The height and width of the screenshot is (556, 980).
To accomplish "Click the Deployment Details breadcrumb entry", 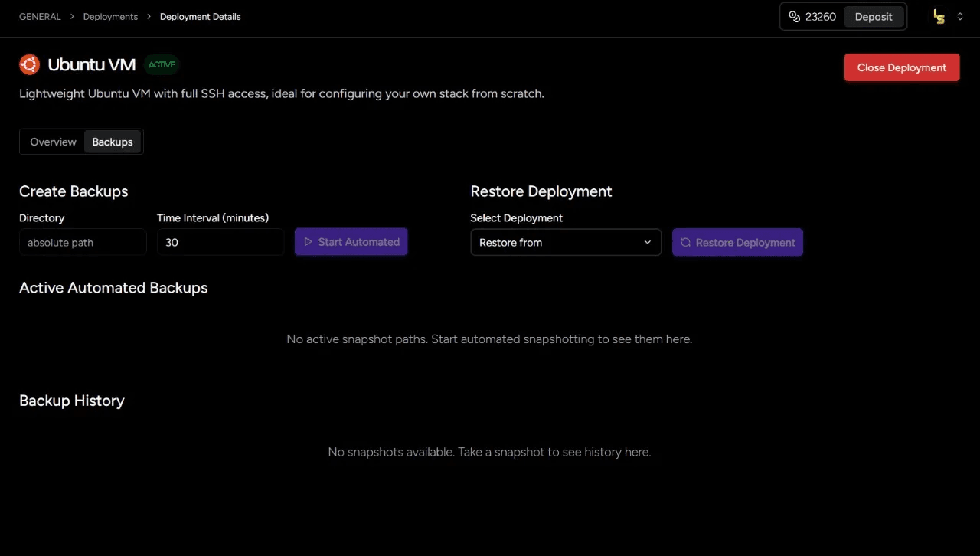I will tap(200, 16).
